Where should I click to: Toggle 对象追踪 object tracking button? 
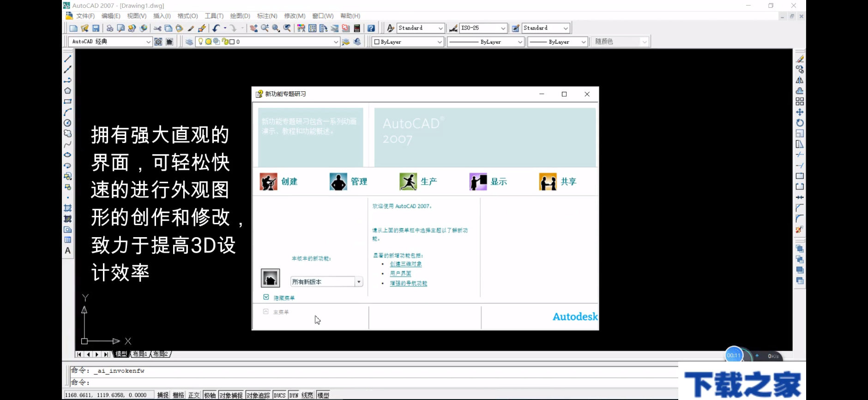coord(258,395)
